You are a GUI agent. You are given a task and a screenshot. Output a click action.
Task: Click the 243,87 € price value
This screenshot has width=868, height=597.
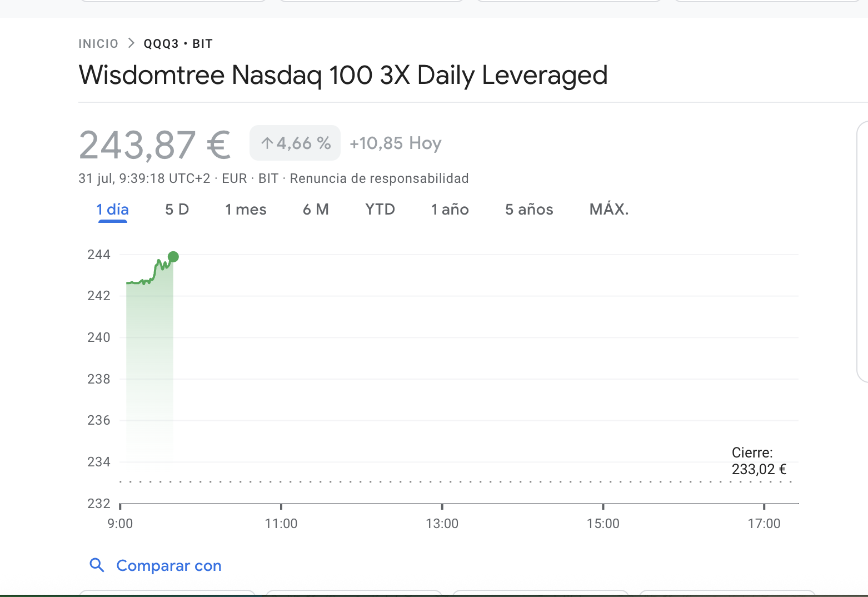[x=154, y=145]
